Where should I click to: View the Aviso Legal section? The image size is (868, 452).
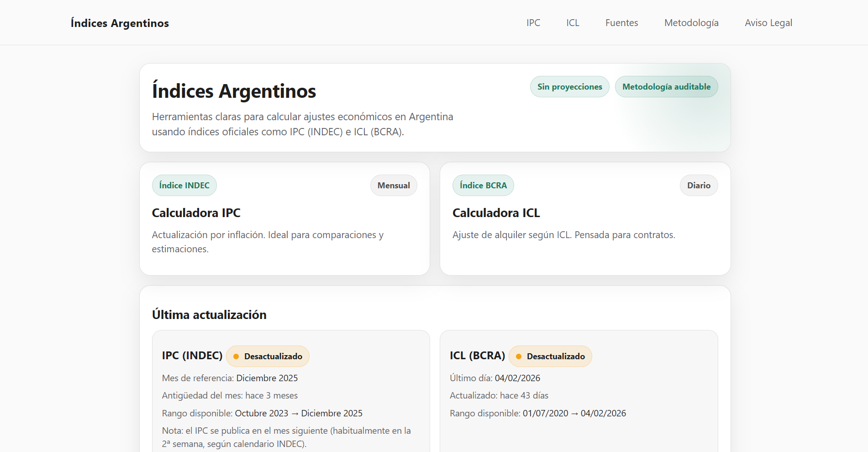click(x=769, y=22)
